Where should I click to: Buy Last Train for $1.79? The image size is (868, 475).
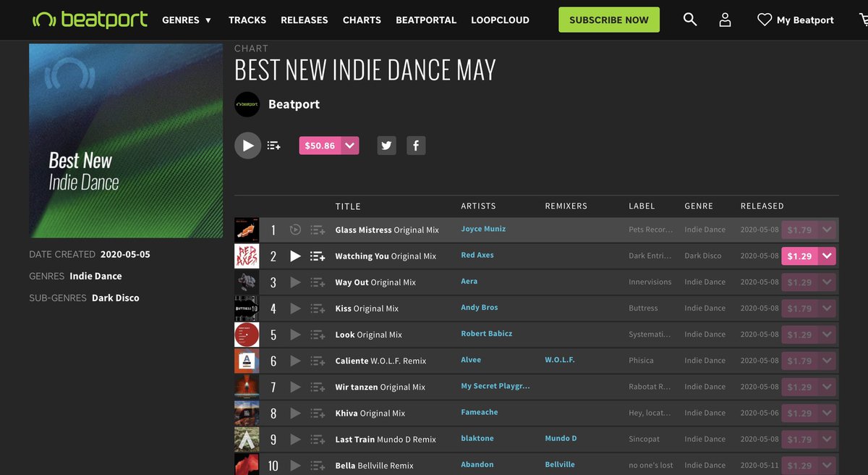(x=799, y=439)
